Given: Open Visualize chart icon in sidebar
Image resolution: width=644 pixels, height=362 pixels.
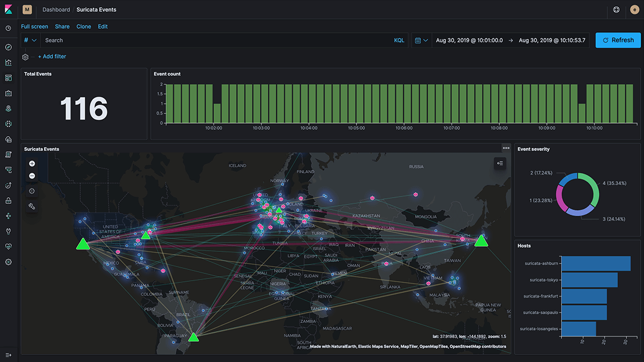Looking at the screenshot, I should pos(8,62).
